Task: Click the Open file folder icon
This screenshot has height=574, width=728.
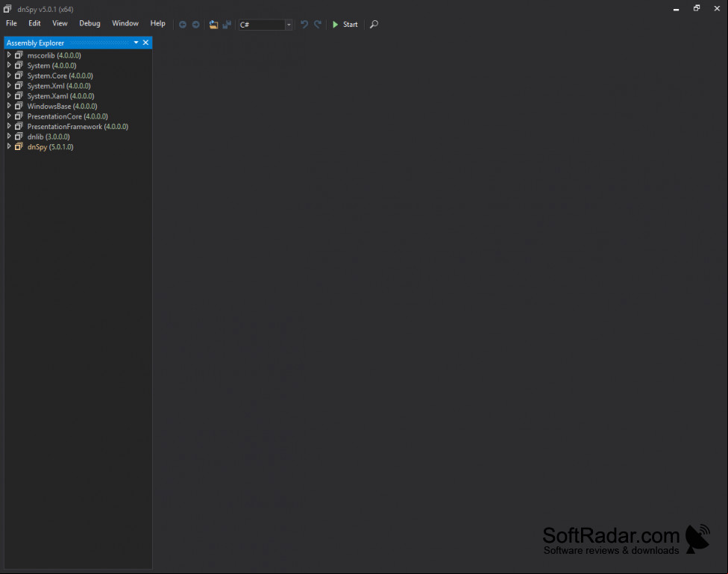Action: pyautogui.click(x=213, y=25)
